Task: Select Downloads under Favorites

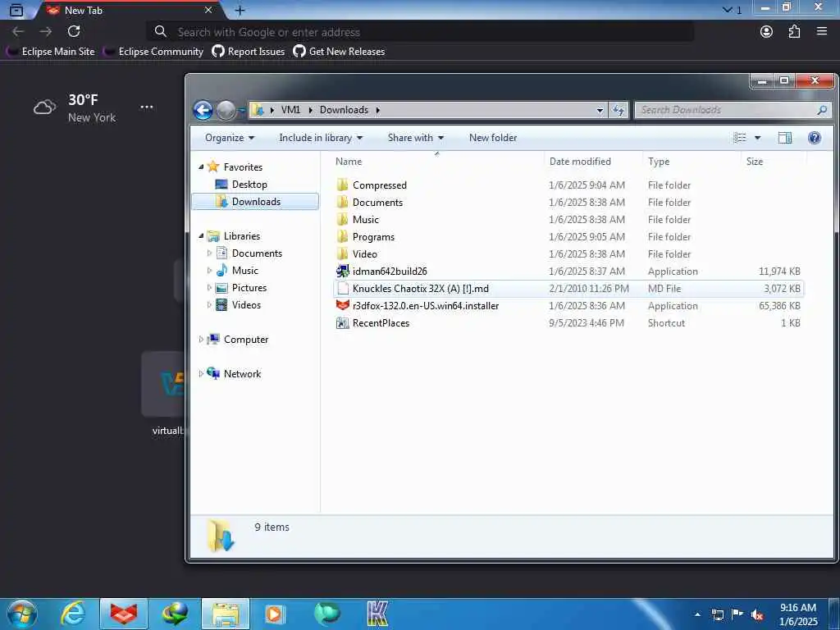Action: [256, 202]
